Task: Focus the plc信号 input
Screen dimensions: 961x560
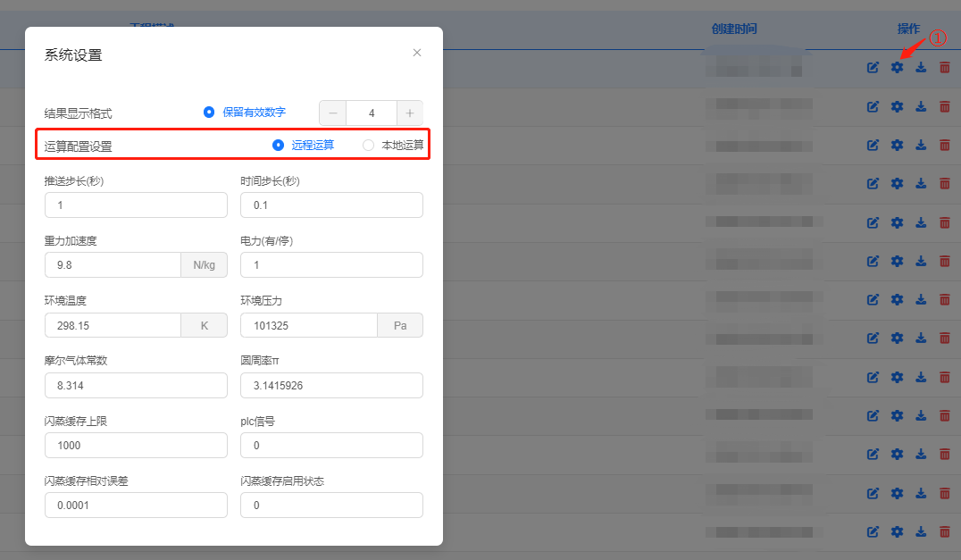Action: (x=331, y=446)
